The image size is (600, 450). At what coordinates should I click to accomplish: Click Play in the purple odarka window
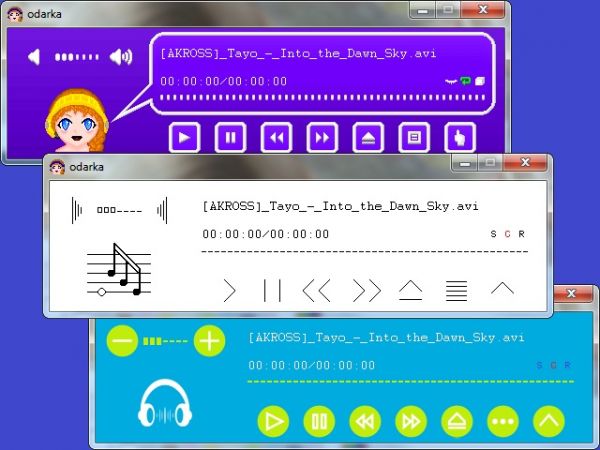[x=184, y=137]
